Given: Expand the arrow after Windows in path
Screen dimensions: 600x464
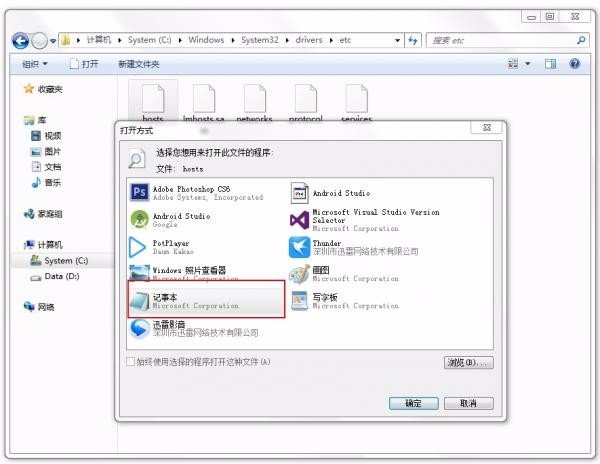Looking at the screenshot, I should [x=233, y=40].
